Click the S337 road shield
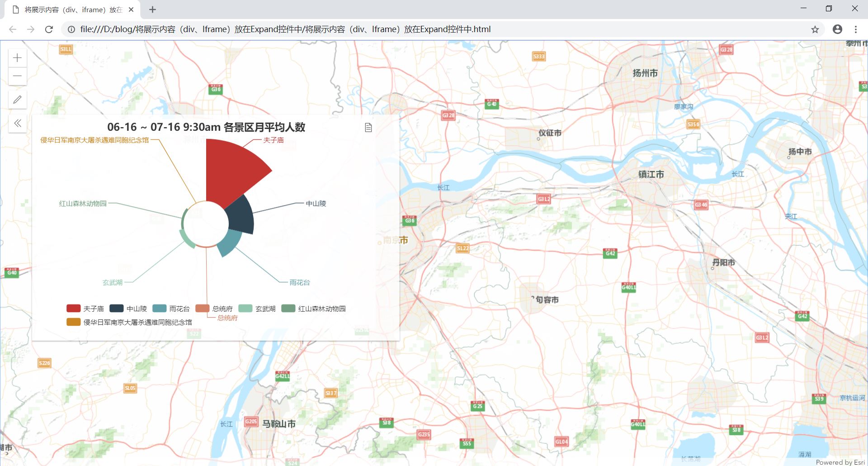The image size is (868, 466). 331,393
